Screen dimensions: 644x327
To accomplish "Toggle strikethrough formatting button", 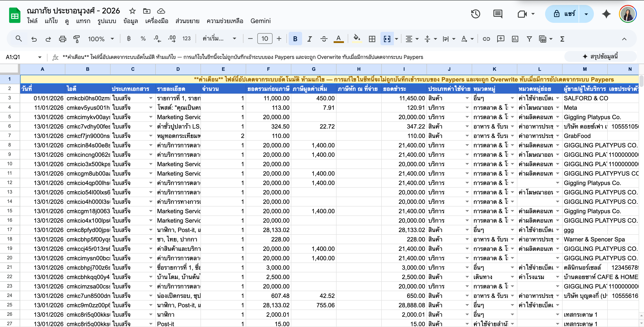I will 324,39.
